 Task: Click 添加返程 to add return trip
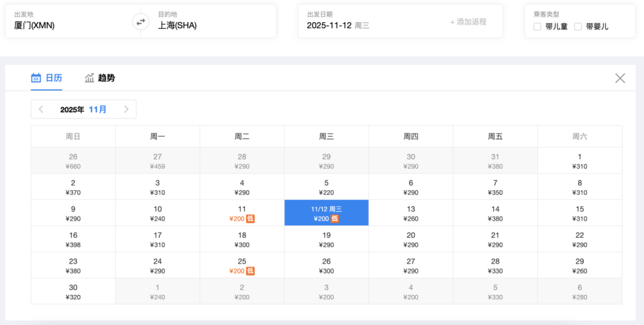pos(468,21)
